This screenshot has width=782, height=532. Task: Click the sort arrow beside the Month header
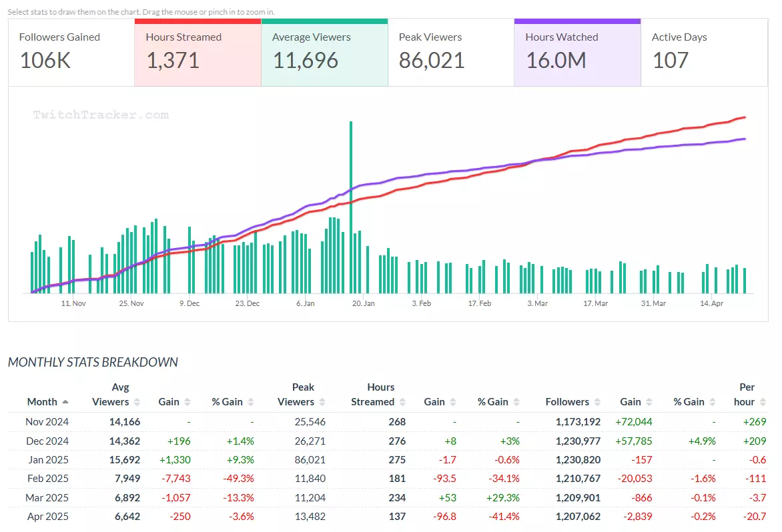point(65,402)
